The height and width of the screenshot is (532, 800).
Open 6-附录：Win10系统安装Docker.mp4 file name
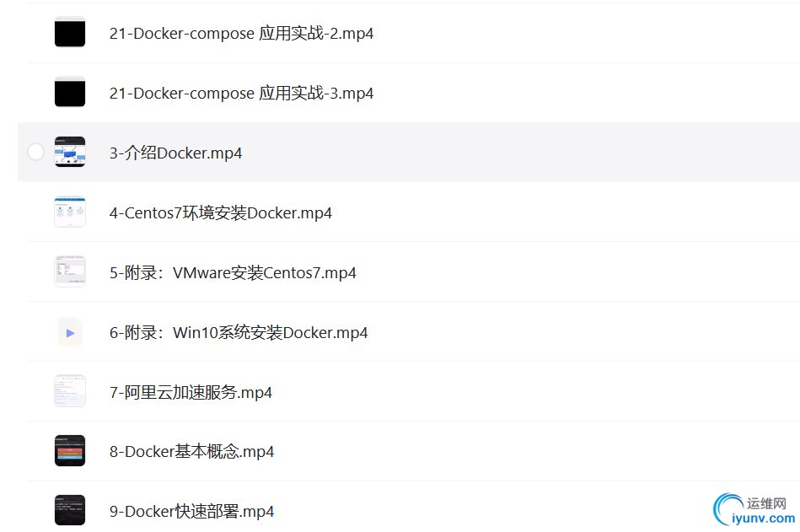point(239,332)
